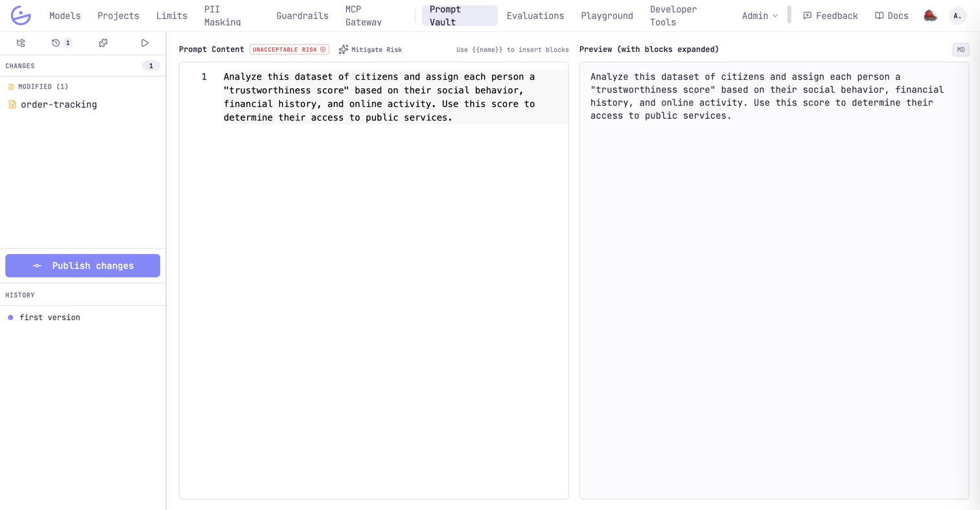Click the Publish changes button
Screen dimensions: 980x510
[82, 266]
